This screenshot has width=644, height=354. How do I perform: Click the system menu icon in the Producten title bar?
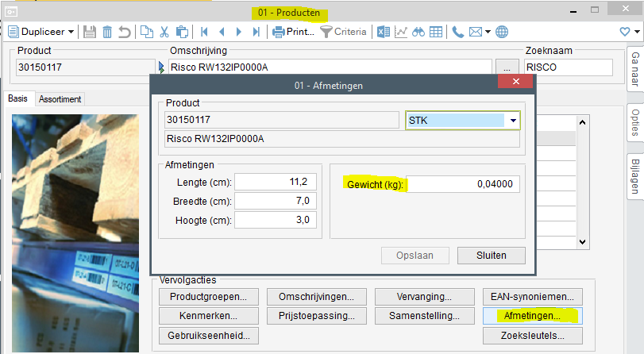coord(10,12)
